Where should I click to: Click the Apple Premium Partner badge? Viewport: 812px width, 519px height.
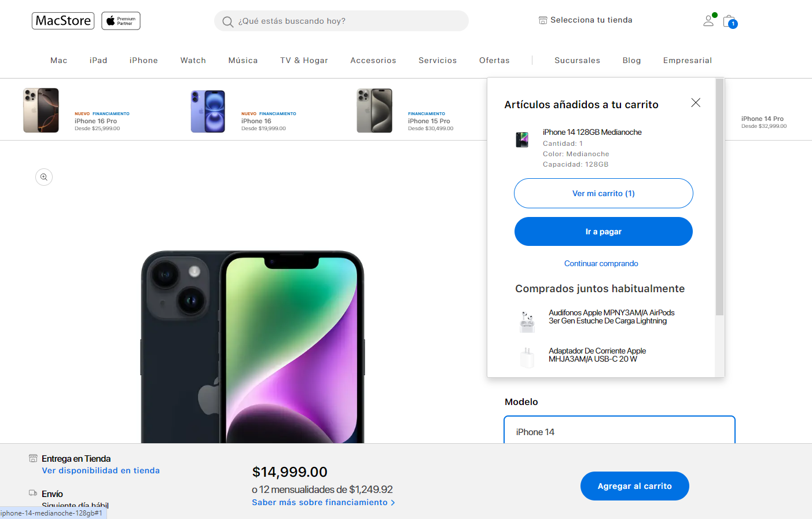pyautogui.click(x=120, y=20)
